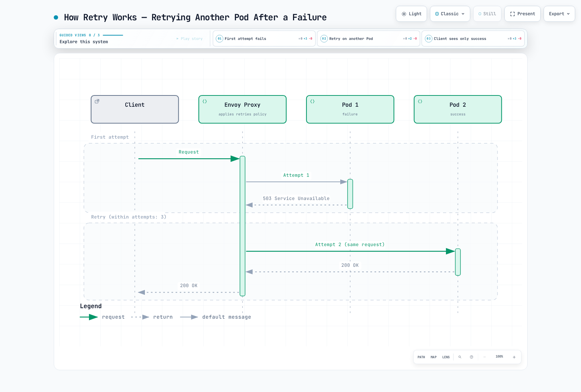The height and width of the screenshot is (392, 581).
Task: Click the Pod 2 activation bar
Action: click(458, 262)
